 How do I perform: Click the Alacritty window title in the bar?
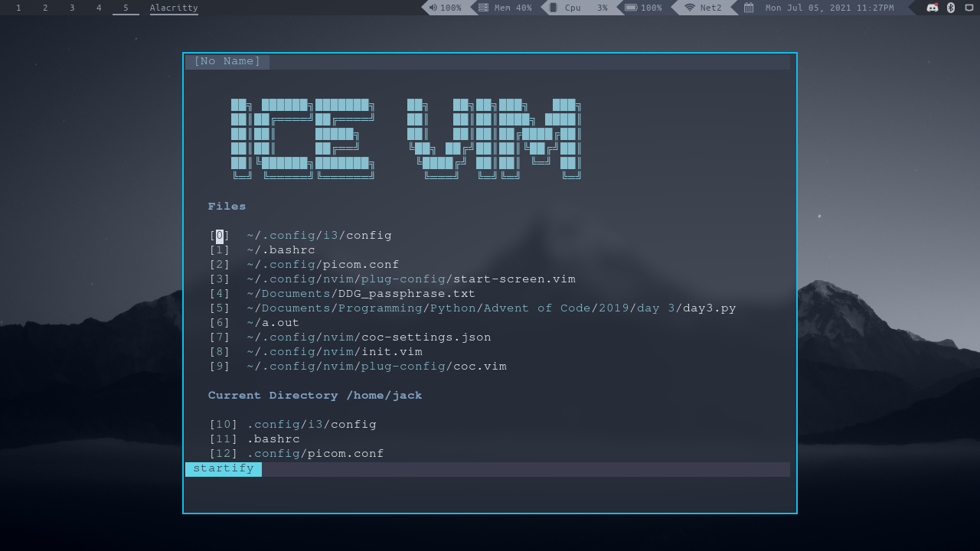point(174,8)
